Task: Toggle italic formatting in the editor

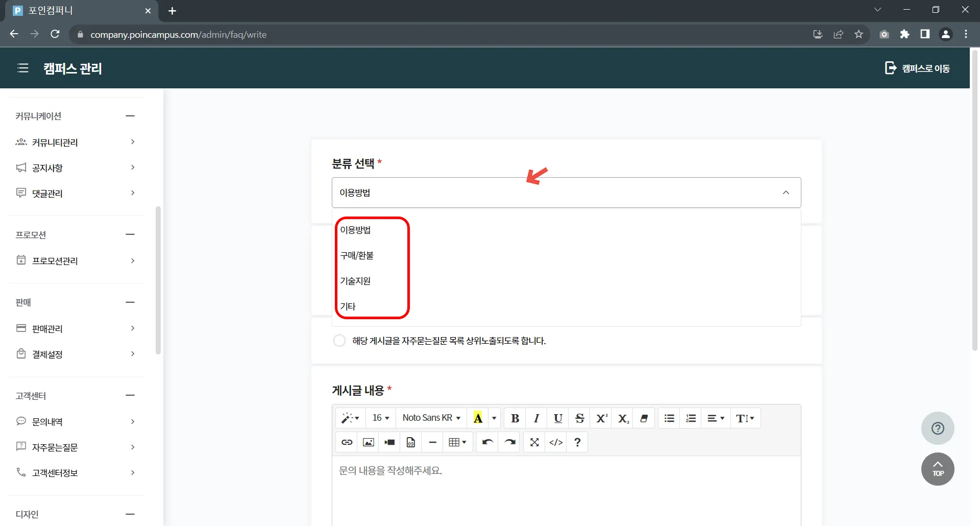Action: 536,418
